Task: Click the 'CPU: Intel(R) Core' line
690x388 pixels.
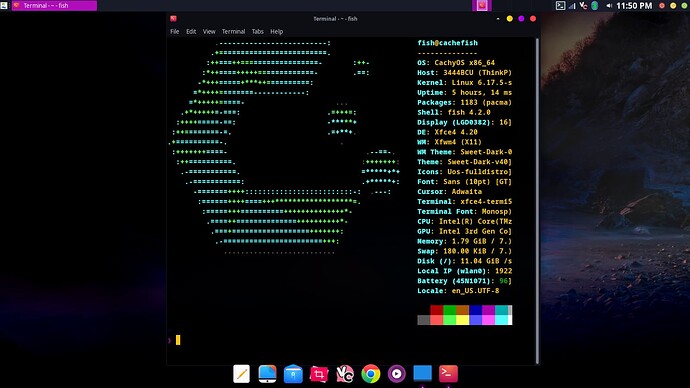Action: pyautogui.click(x=465, y=222)
